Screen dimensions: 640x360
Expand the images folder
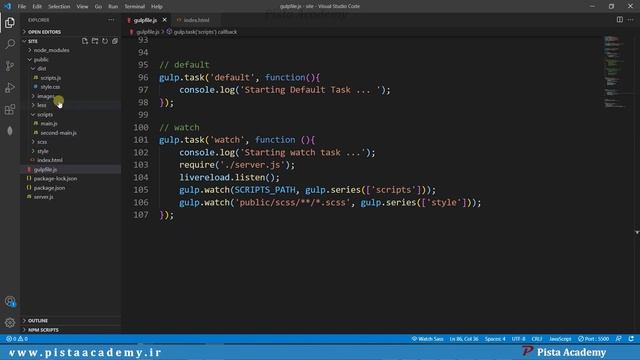tap(71, 96)
